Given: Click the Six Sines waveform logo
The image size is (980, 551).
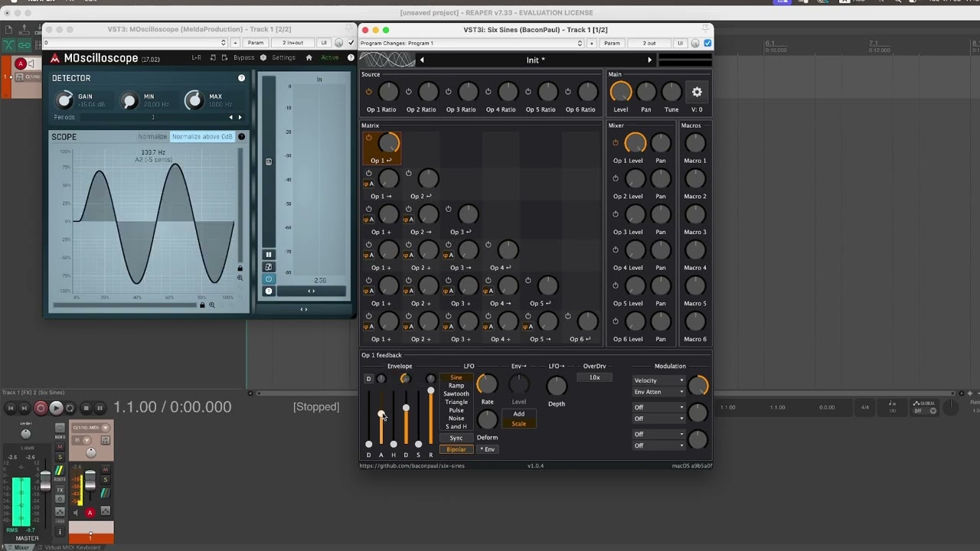Looking at the screenshot, I should coord(387,60).
